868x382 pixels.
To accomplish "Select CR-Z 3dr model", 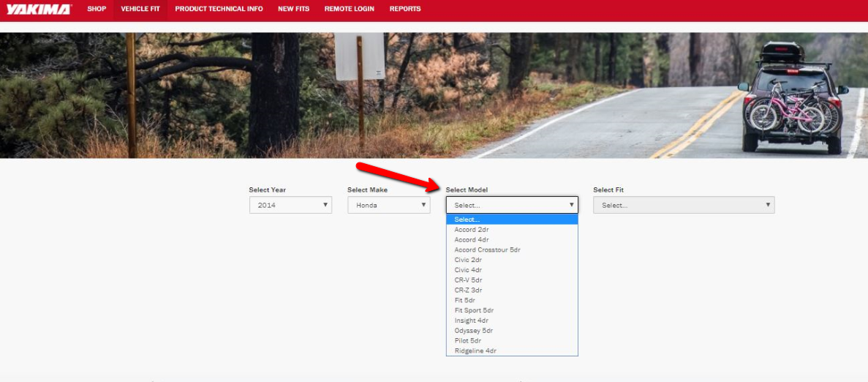I will [x=512, y=290].
